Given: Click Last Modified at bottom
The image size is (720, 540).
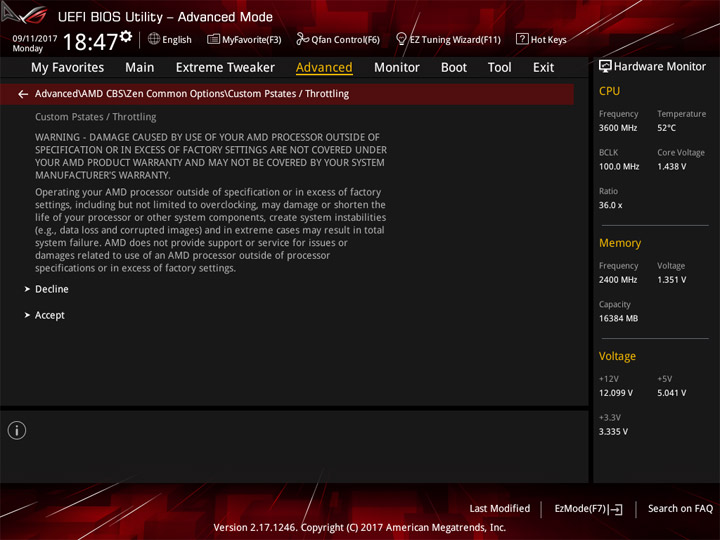Looking at the screenshot, I should pyautogui.click(x=500, y=508).
